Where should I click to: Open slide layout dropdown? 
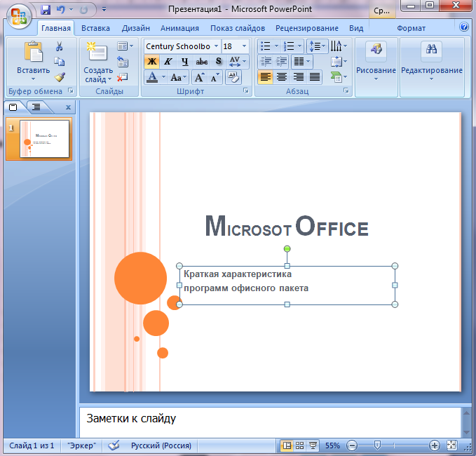tap(125, 46)
